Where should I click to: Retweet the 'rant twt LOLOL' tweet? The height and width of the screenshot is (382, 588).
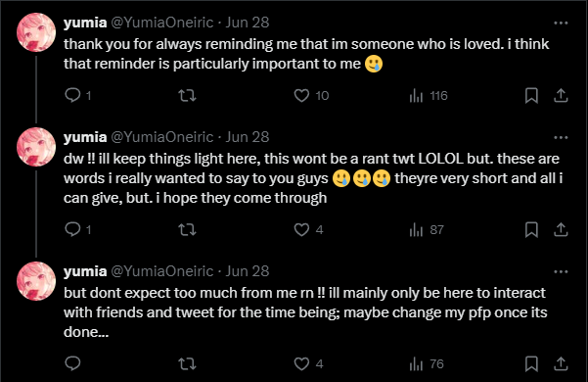[187, 229]
